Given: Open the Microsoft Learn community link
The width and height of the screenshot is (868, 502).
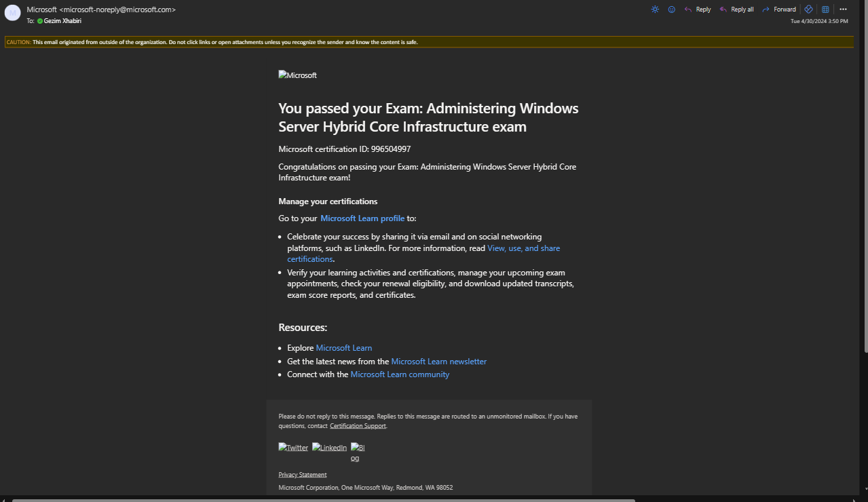Looking at the screenshot, I should point(400,374).
